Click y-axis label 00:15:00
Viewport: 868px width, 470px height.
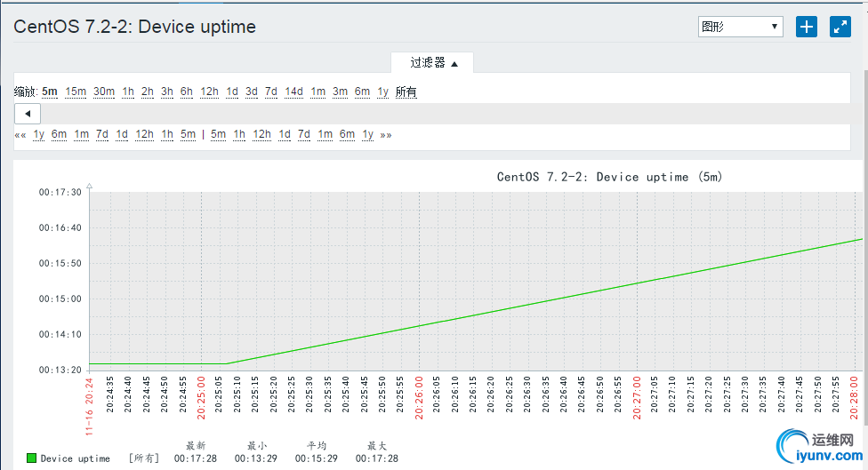[60, 299]
